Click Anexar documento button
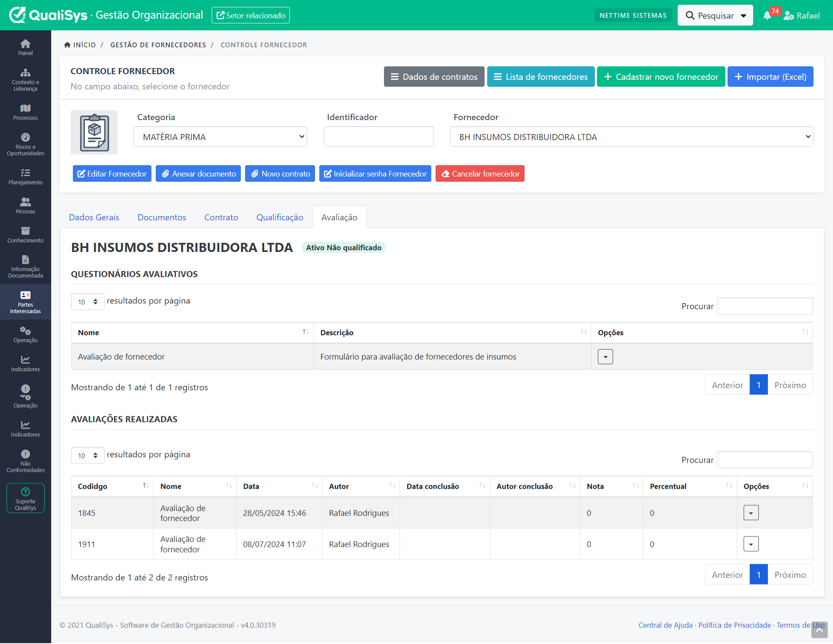 point(198,173)
